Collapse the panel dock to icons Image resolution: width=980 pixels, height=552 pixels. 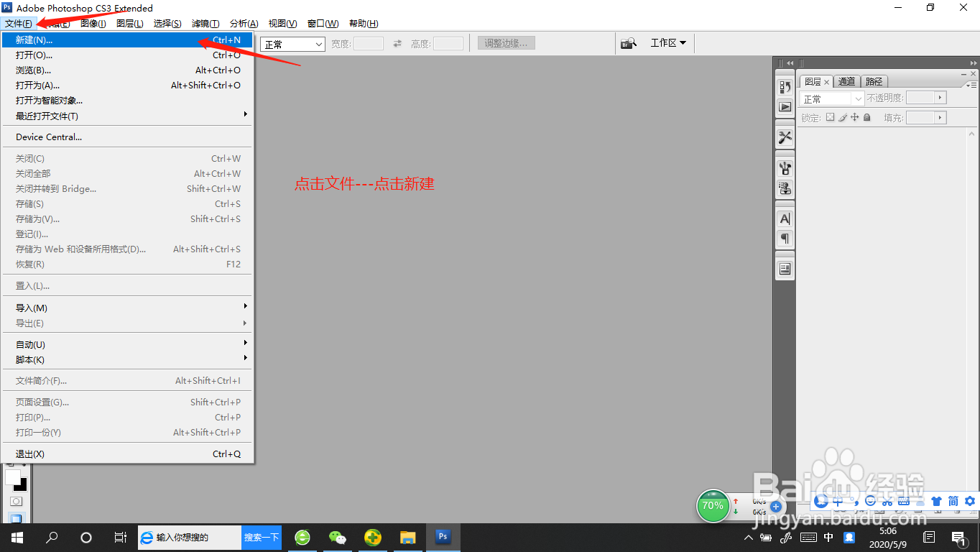click(974, 63)
